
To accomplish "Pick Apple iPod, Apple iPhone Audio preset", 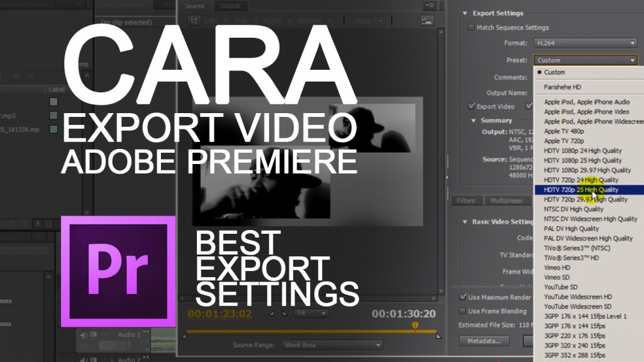I will click(x=589, y=102).
